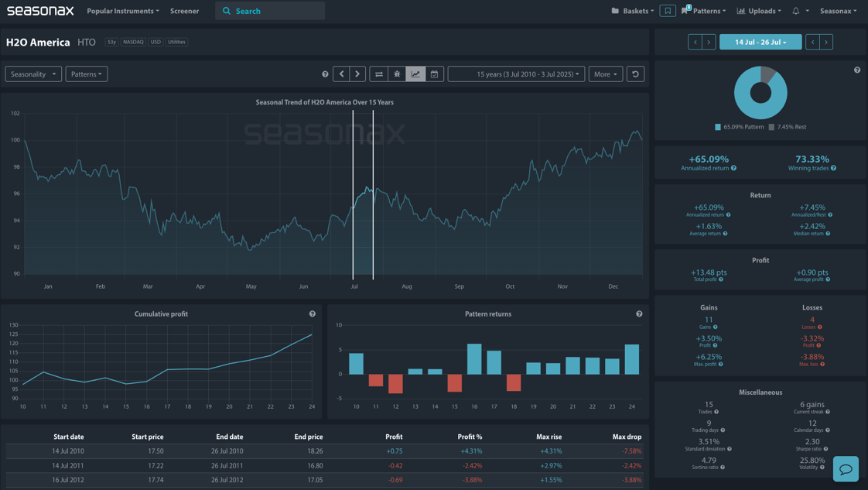Click the 7.45% Rest legend swatch
The image size is (868, 490).
[x=771, y=128]
